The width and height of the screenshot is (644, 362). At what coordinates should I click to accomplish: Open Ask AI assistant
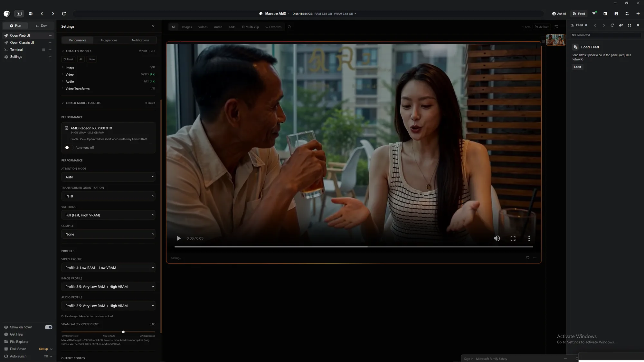pos(559,14)
